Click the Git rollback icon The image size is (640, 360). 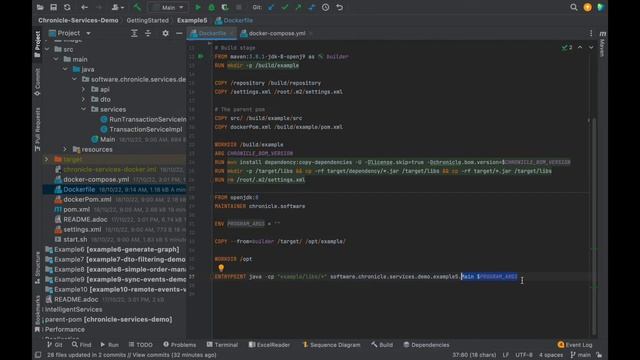click(339, 7)
